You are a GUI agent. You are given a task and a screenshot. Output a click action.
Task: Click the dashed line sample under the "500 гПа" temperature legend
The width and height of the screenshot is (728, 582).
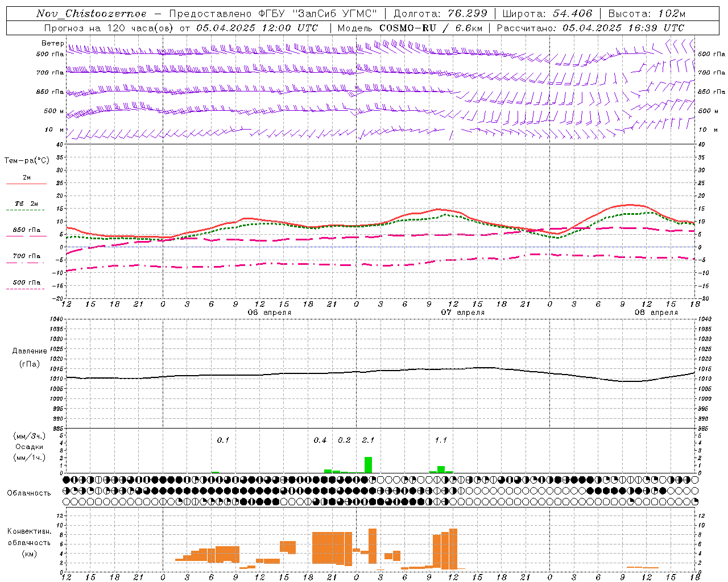26,289
